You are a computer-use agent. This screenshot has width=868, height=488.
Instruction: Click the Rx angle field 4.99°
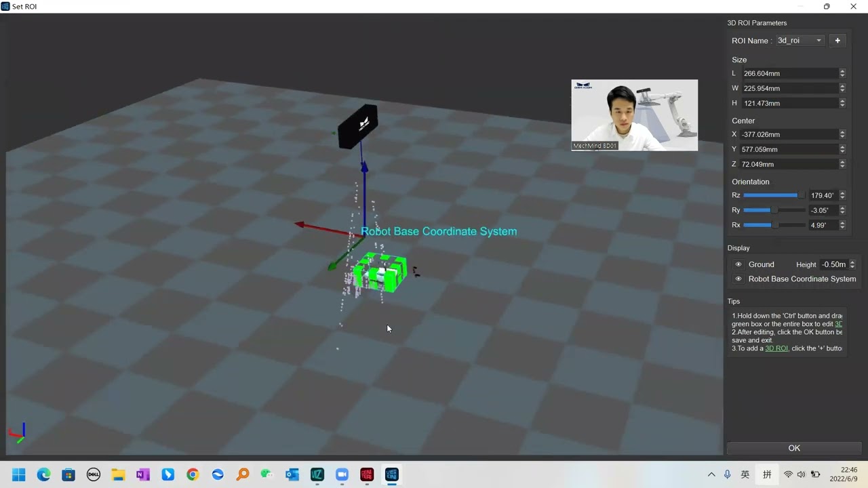(x=823, y=225)
